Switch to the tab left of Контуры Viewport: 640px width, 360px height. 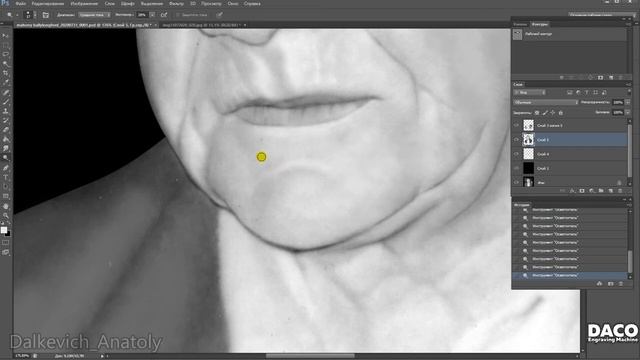pos(520,24)
